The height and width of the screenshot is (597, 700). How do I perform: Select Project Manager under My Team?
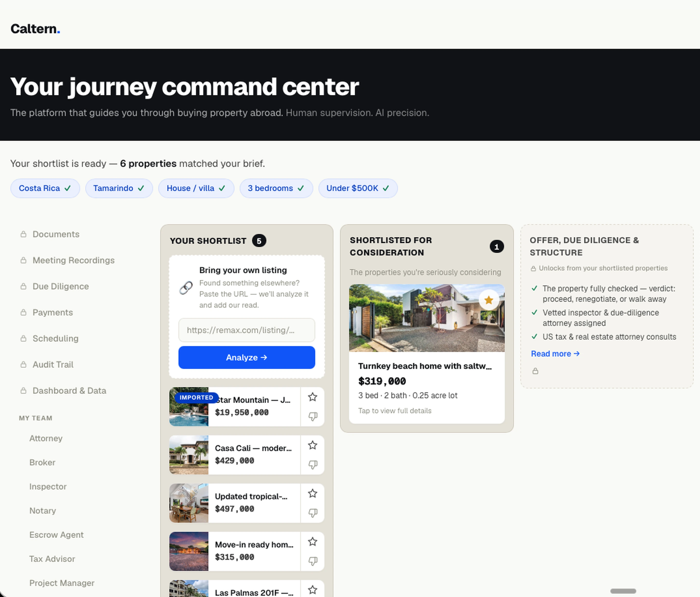62,583
